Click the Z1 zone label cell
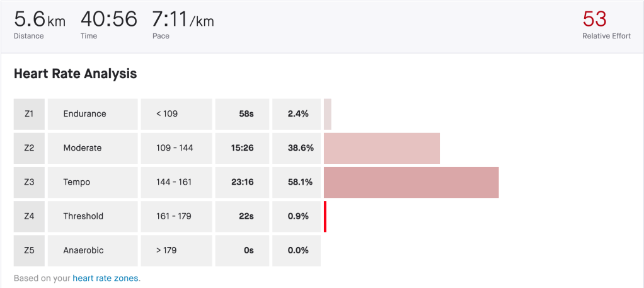The height and width of the screenshot is (288, 644). tap(29, 114)
